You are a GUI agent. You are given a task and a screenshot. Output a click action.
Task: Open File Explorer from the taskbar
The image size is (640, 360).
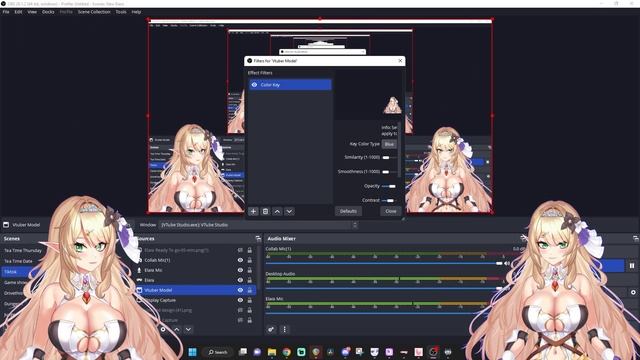coord(272,352)
